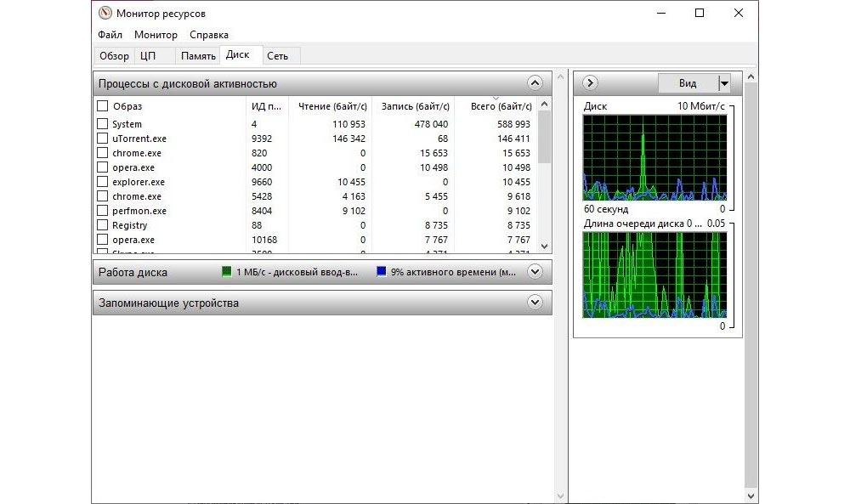Viewport: 850px width, 504px height.
Task: Check the System process checkbox
Action: tap(103, 123)
